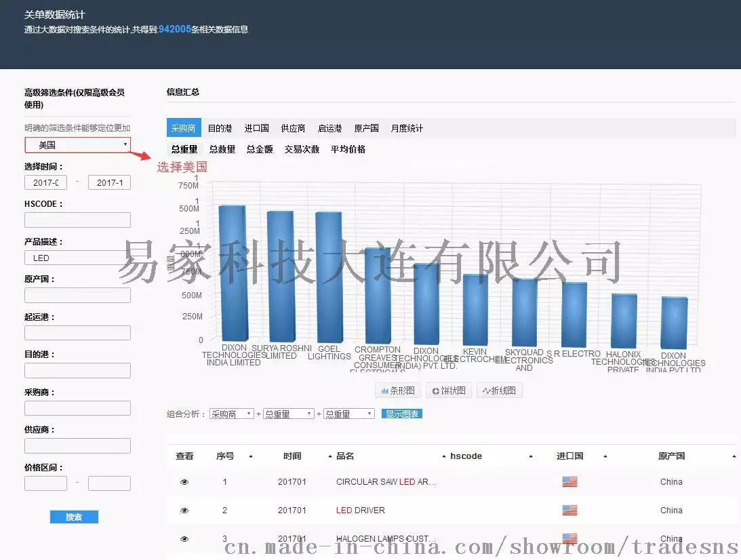Click the HSCODE input field
The width and height of the screenshot is (741, 560).
(77, 220)
